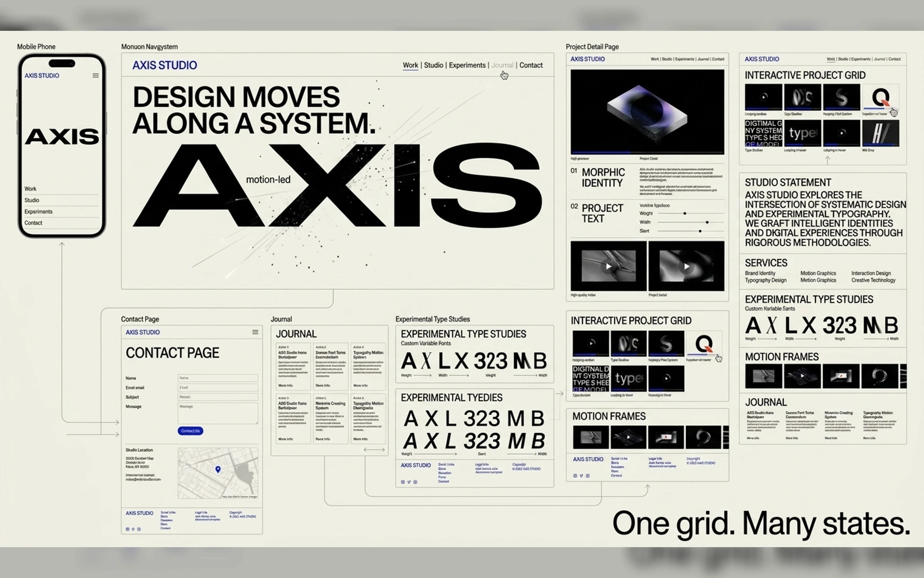Click the Interaction Design service text
The height and width of the screenshot is (578, 924).
point(871,273)
